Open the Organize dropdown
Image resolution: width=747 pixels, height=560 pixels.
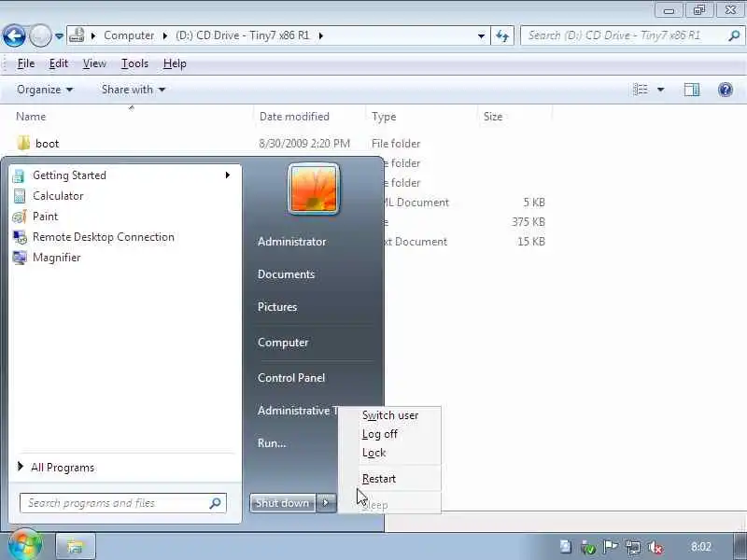[45, 90]
